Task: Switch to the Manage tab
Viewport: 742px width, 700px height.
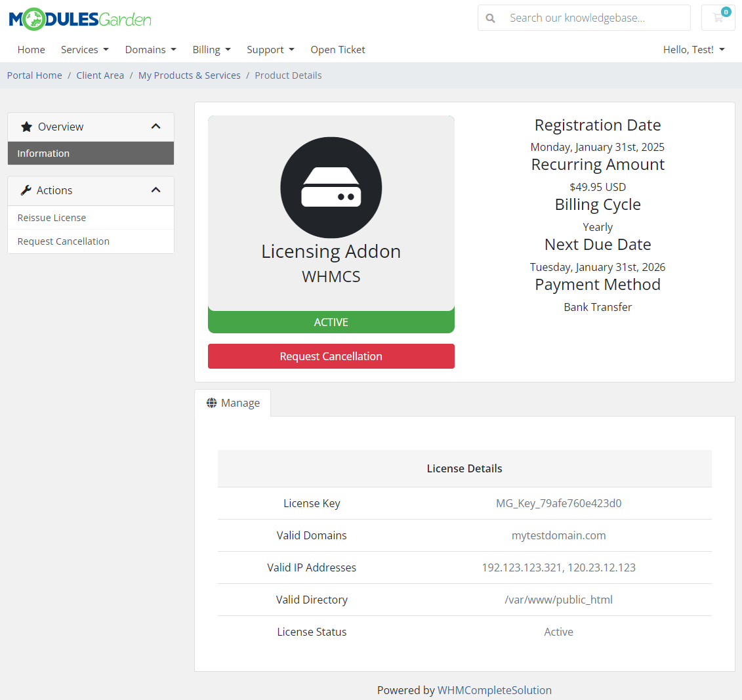Action: tap(240, 402)
